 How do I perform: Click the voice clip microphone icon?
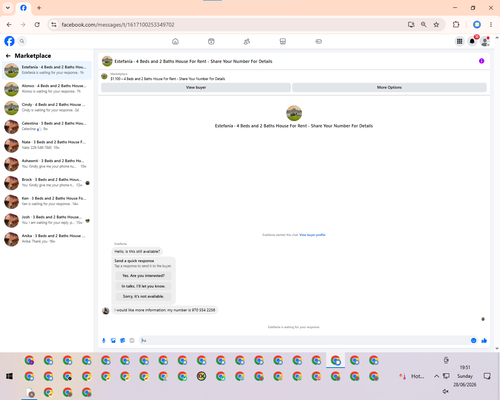coord(104,340)
